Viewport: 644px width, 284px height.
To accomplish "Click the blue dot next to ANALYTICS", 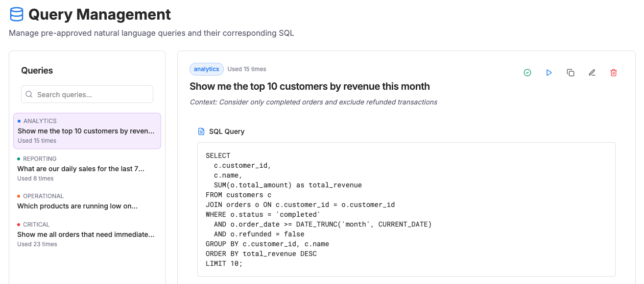I will click(20, 121).
